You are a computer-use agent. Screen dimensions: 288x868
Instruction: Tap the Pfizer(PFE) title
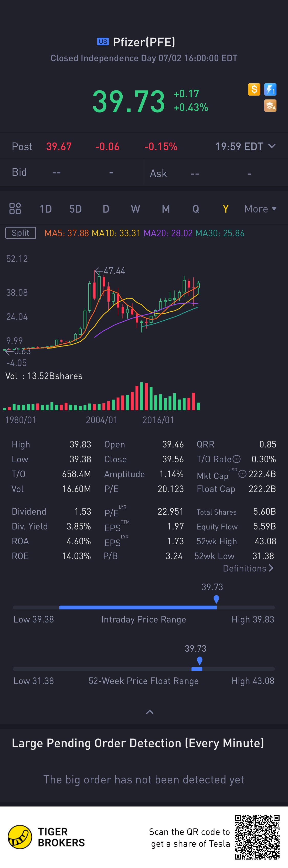click(x=144, y=42)
